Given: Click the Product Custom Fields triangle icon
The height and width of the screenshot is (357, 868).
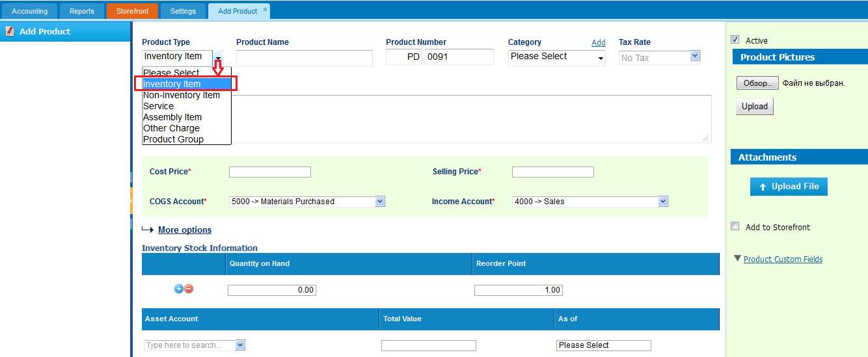Looking at the screenshot, I should pos(737,258).
